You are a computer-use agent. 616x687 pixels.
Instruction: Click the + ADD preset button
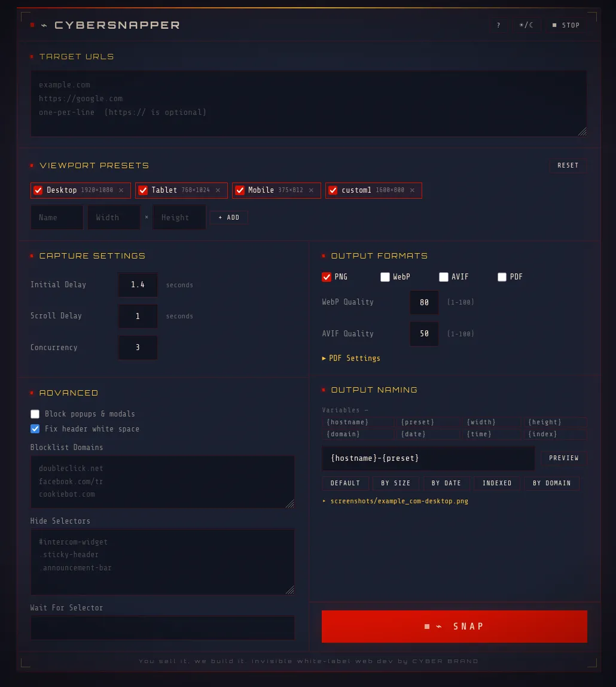click(x=228, y=217)
